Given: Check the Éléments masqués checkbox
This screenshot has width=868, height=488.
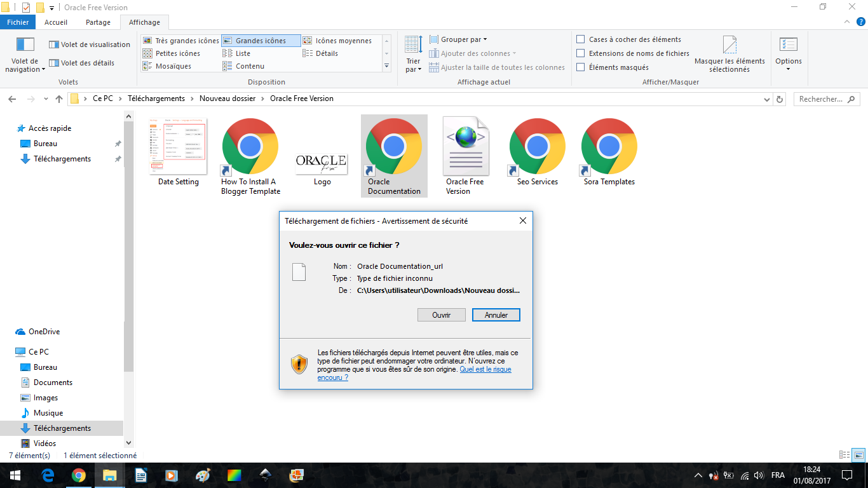Looking at the screenshot, I should coord(580,67).
